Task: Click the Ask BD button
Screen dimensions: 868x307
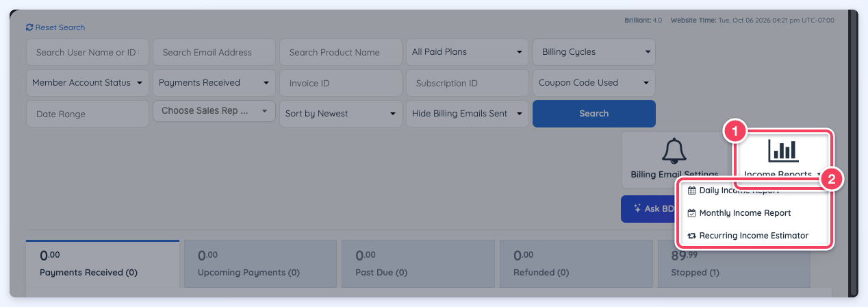Action: click(x=649, y=208)
